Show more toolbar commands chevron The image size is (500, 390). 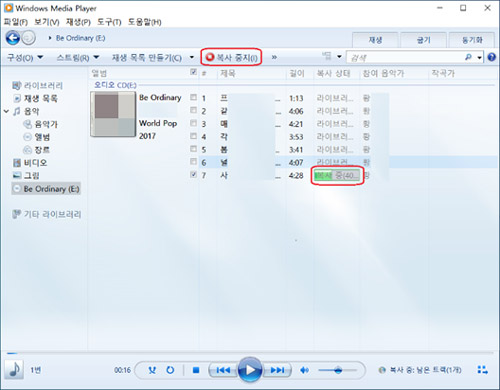coord(274,57)
